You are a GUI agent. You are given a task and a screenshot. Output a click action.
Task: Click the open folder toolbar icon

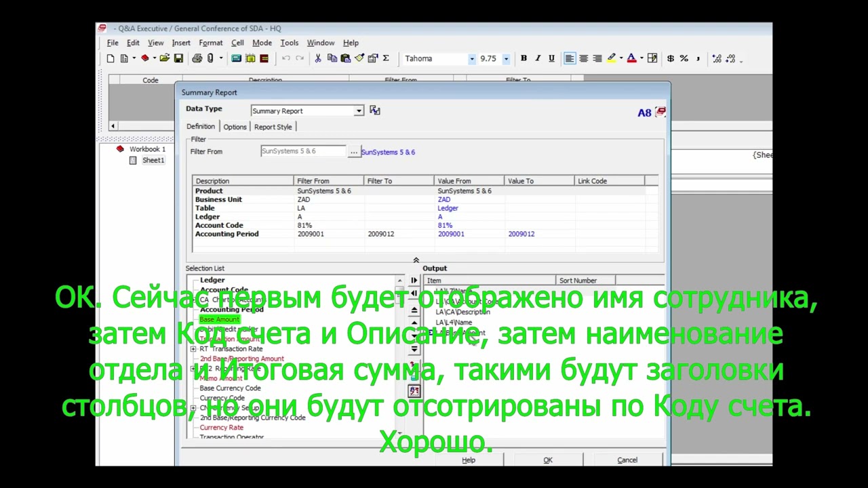click(x=164, y=58)
